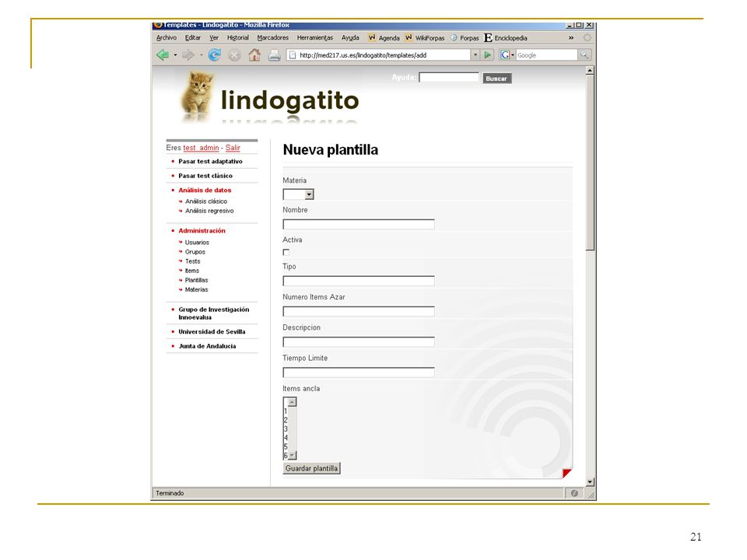This screenshot has height=560, width=747.
Task: Open the Forward button history dropdown
Action: (201, 55)
